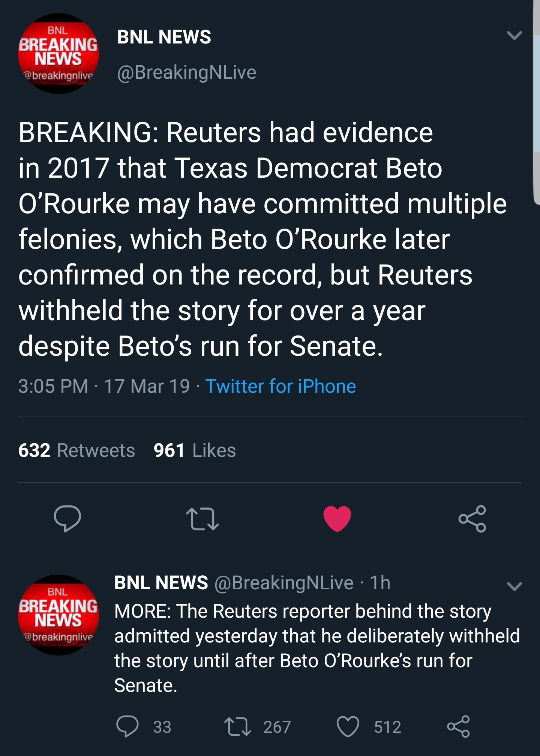Reply to the MORE follow-up tweet
This screenshot has width=540, height=756.
(x=127, y=726)
